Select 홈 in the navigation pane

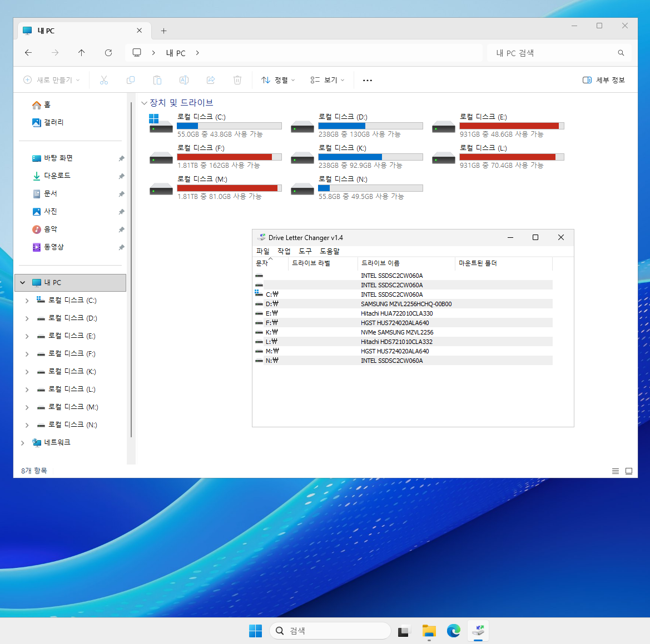coord(47,105)
